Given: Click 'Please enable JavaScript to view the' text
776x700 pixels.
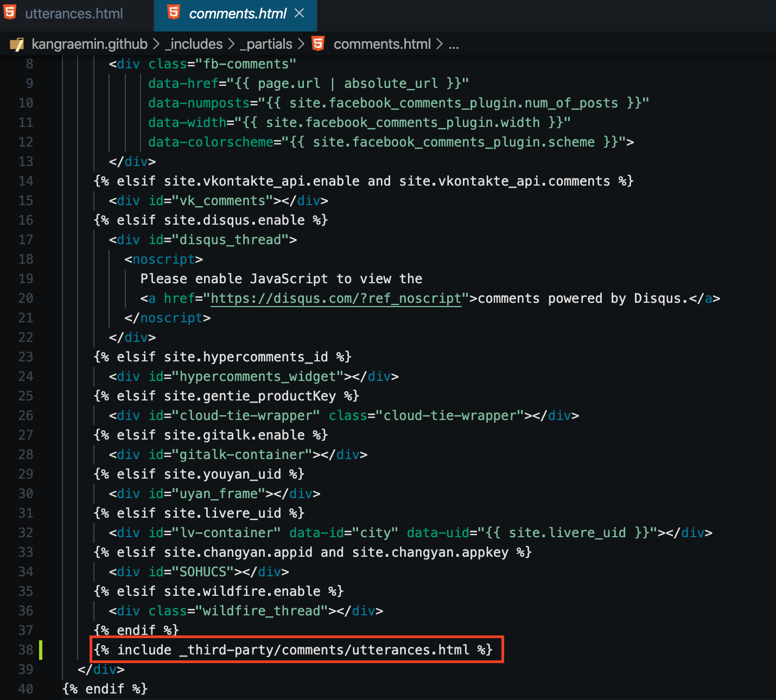Looking at the screenshot, I should pos(281,279).
